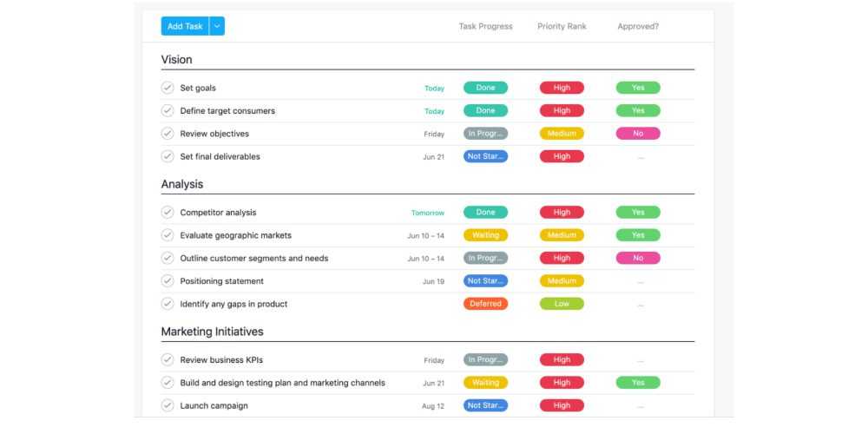The height and width of the screenshot is (434, 868).
Task: Click the Approved? column header
Action: [x=638, y=26]
